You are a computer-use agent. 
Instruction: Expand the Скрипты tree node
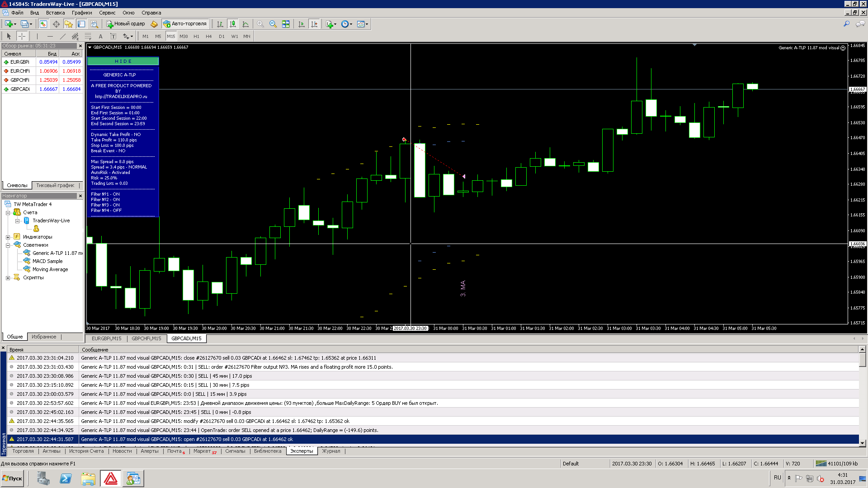[8, 277]
